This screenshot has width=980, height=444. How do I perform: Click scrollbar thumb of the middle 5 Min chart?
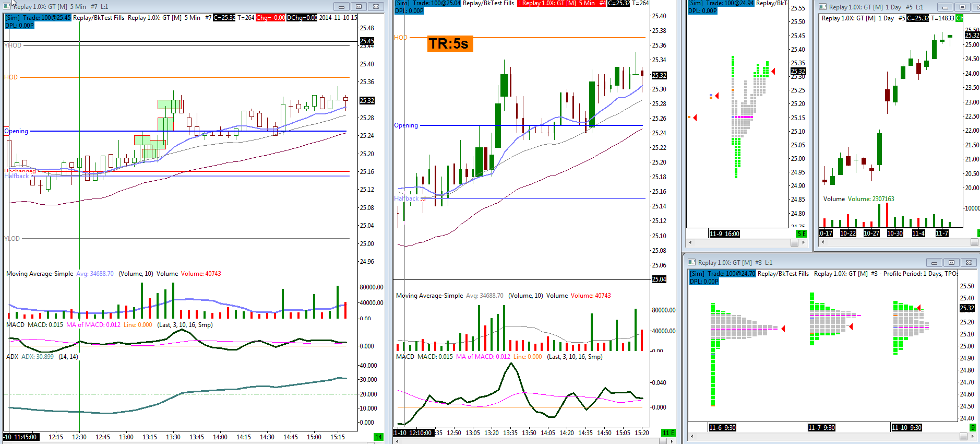coord(663,441)
